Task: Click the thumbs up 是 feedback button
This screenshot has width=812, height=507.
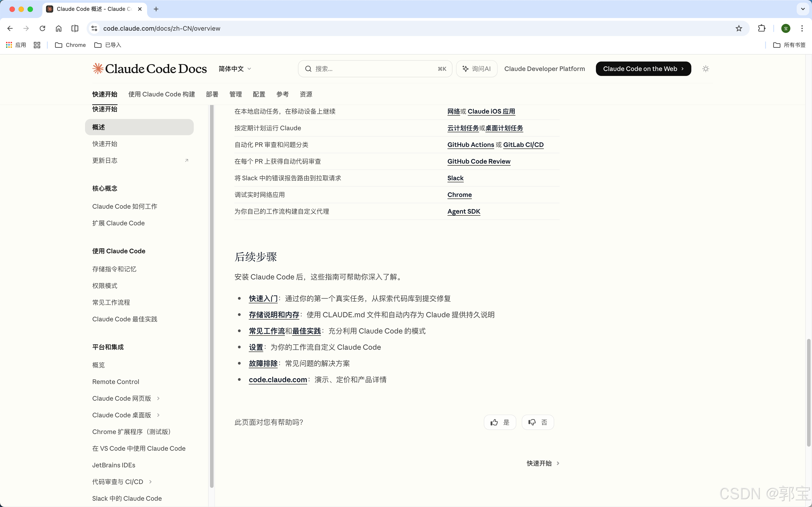Action: point(500,422)
